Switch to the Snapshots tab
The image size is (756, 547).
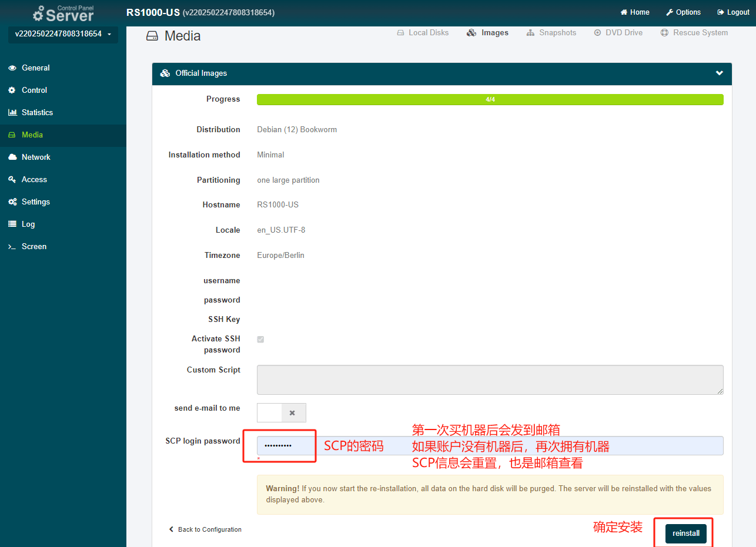pyautogui.click(x=551, y=33)
